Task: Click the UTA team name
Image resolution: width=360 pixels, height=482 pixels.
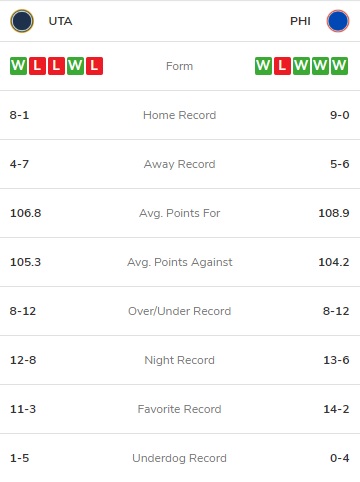Action: click(x=60, y=21)
